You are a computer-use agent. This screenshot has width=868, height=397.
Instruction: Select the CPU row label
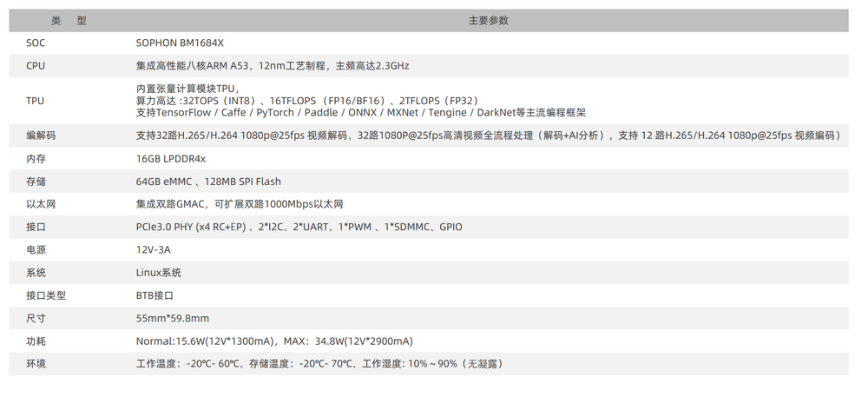(x=36, y=66)
